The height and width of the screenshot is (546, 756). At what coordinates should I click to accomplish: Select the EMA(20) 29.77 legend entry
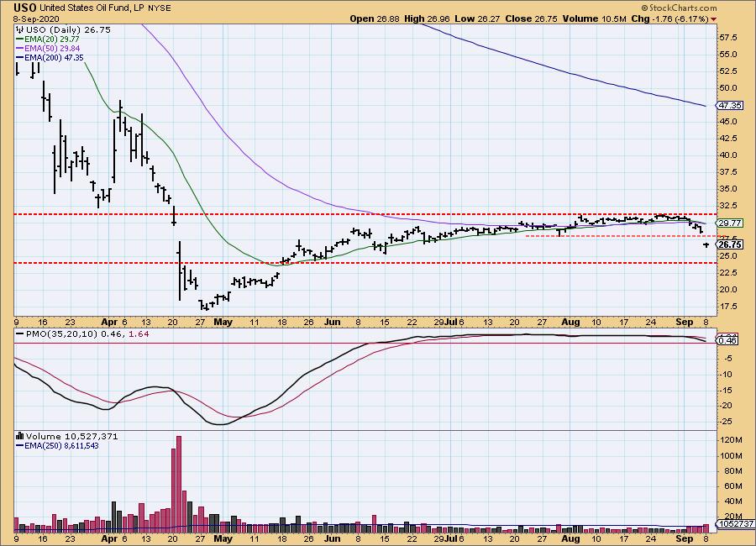[x=48, y=39]
